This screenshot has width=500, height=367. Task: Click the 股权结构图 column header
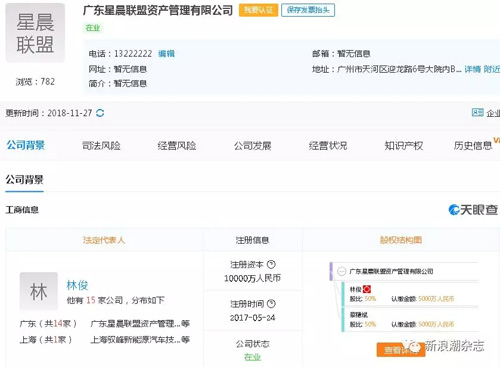click(x=401, y=240)
